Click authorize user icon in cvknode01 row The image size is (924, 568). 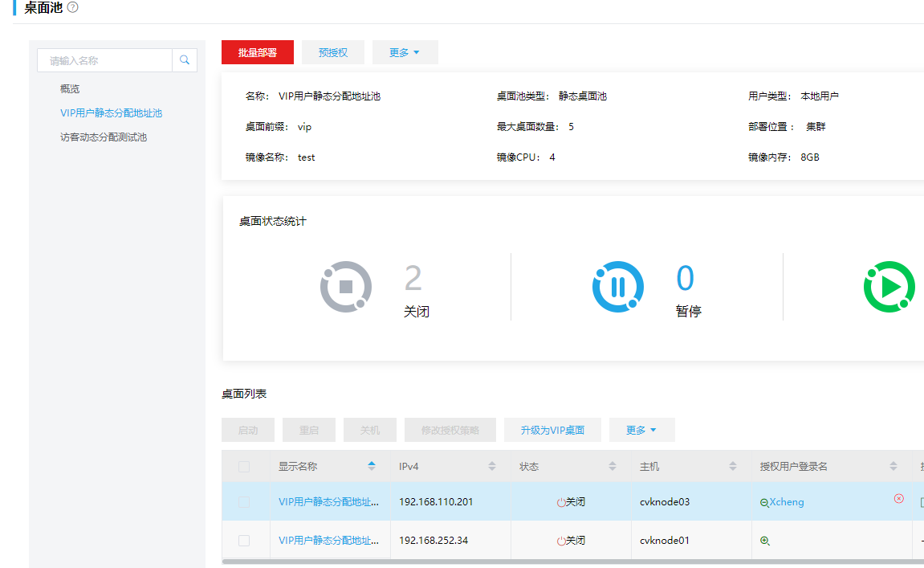point(764,541)
